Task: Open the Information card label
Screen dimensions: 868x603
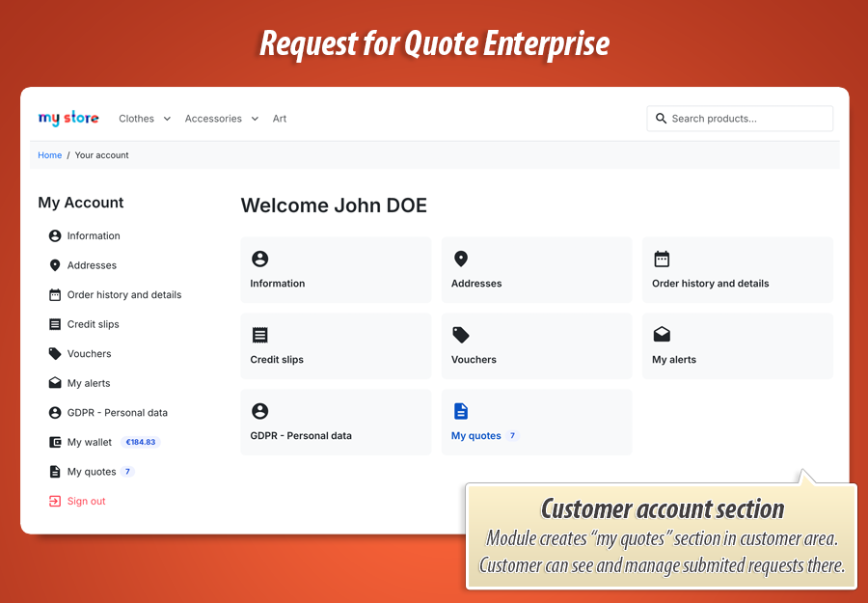Action: click(x=278, y=284)
